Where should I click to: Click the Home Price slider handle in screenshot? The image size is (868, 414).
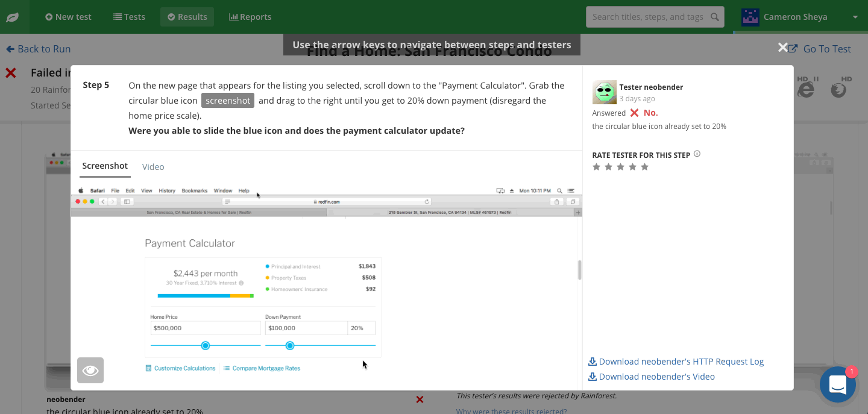pyautogui.click(x=206, y=345)
